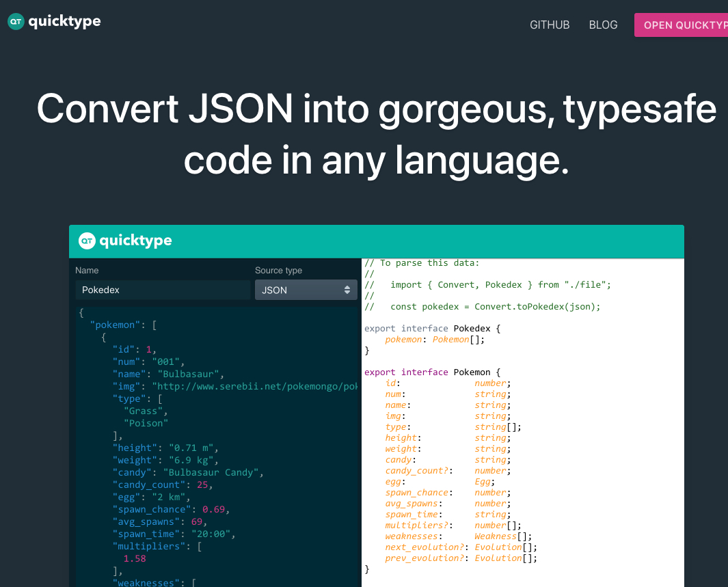Click the 'prev_evolution?' property in output
This screenshot has height=587, width=728.
coord(424,558)
